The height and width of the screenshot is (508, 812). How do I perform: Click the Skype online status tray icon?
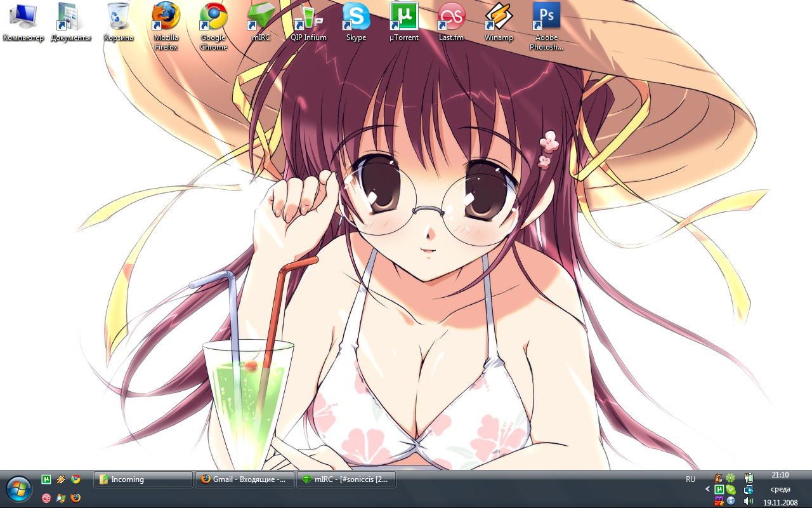click(731, 490)
